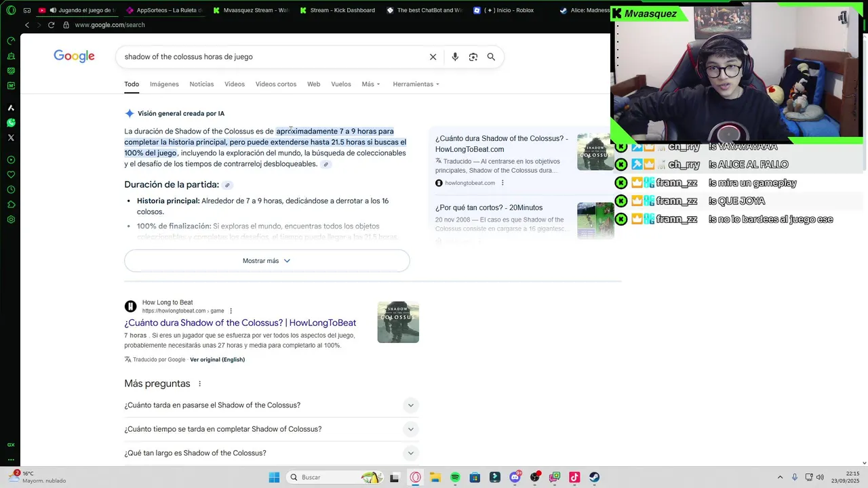This screenshot has height=488, width=868.
Task: Open volume control in system tray
Action: [820, 477]
